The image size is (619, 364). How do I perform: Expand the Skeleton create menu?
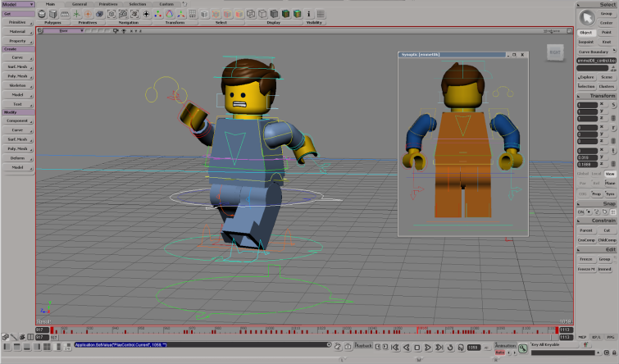pyautogui.click(x=17, y=84)
